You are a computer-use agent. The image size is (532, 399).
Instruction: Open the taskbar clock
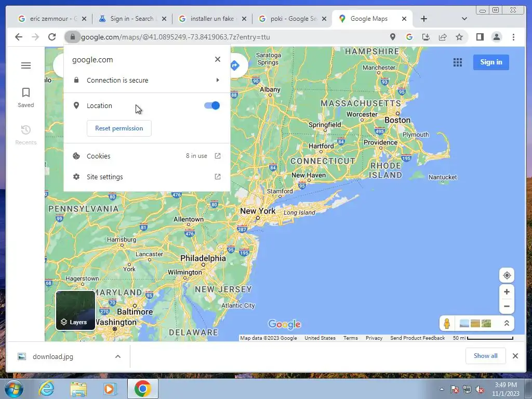pyautogui.click(x=506, y=389)
